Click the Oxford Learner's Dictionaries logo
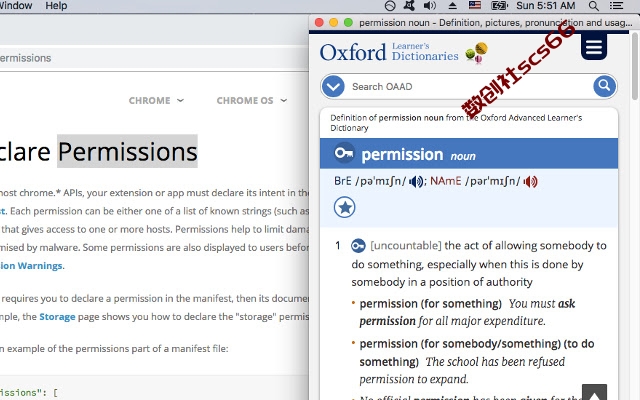This screenshot has height=400, width=640. click(x=403, y=52)
